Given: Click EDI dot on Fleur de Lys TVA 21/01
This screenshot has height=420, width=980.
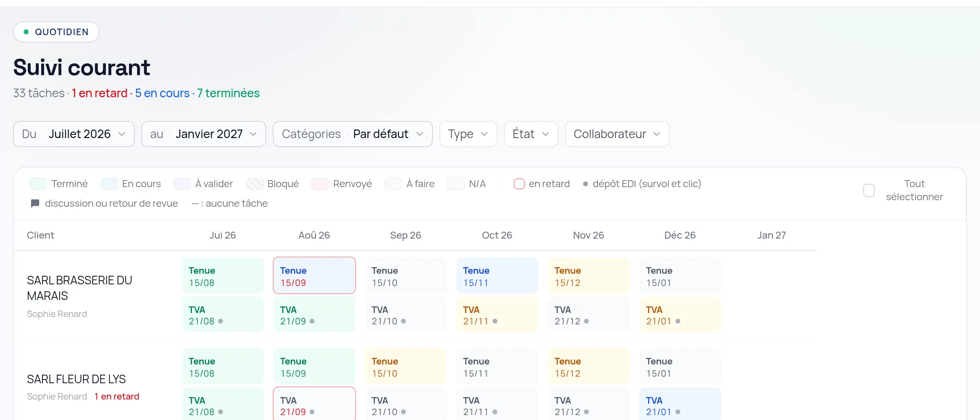Looking at the screenshot, I should coord(678,412).
